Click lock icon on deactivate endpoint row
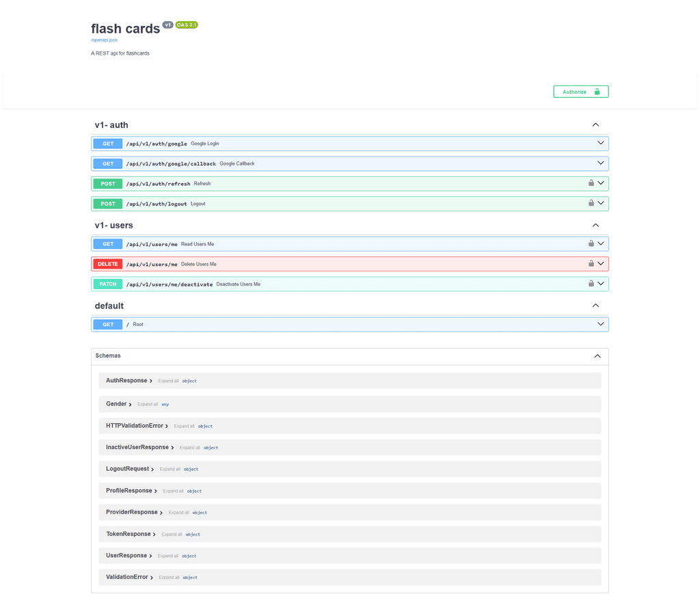This screenshot has width=700, height=607. click(591, 284)
